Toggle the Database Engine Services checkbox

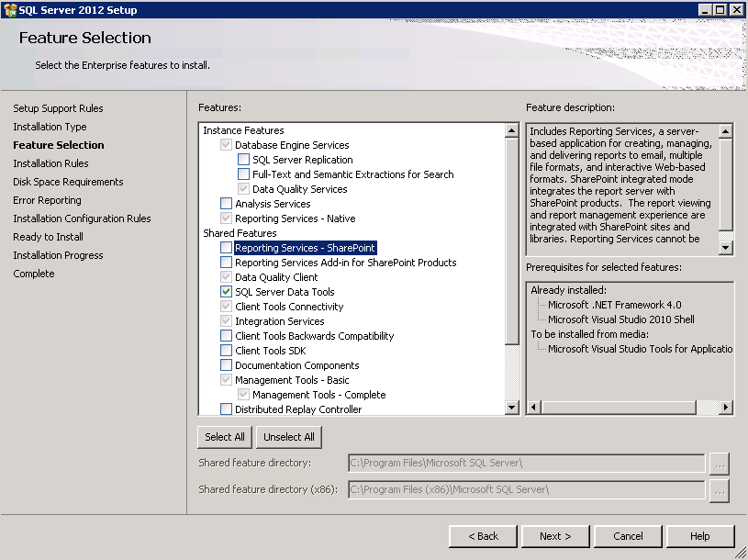226,145
